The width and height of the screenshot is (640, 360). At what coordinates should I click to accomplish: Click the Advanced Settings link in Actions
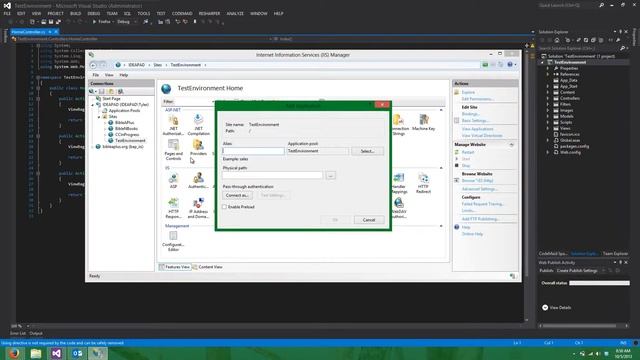[480, 189]
